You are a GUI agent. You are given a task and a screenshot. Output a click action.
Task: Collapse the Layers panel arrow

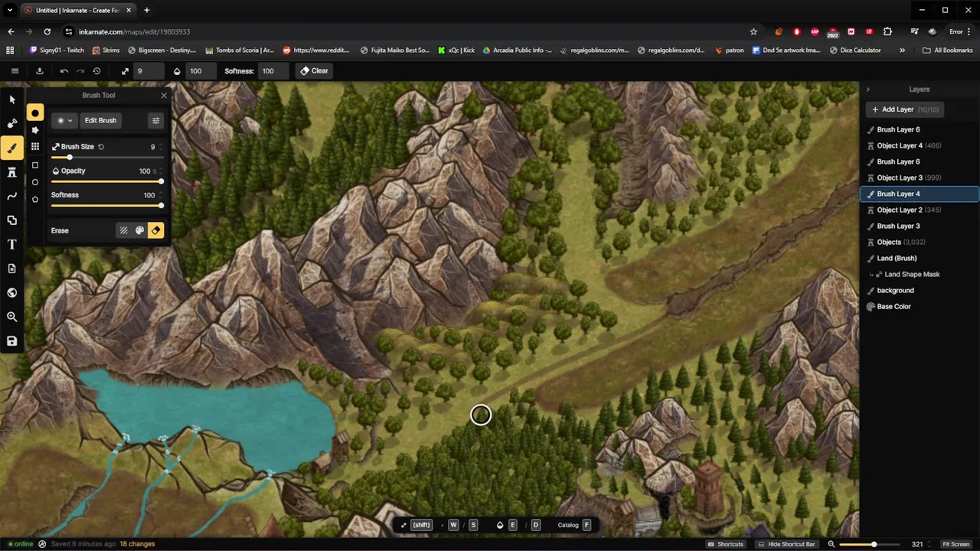(867, 90)
